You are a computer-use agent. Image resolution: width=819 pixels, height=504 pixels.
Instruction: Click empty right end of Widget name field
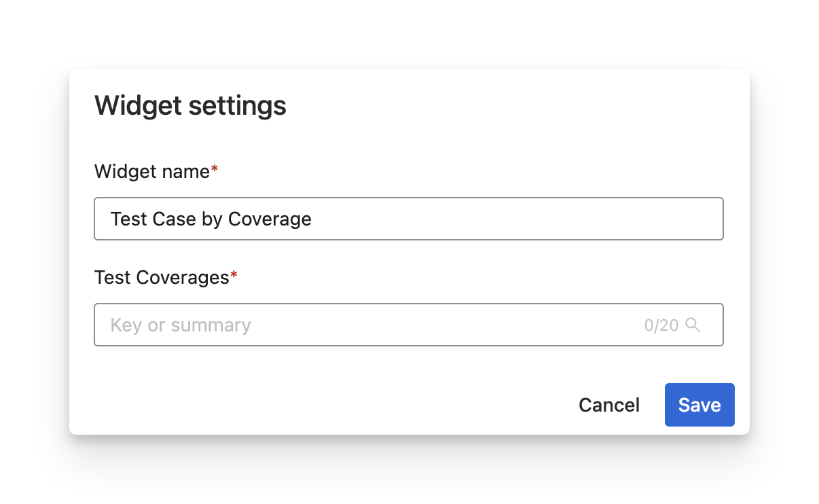click(x=611, y=219)
